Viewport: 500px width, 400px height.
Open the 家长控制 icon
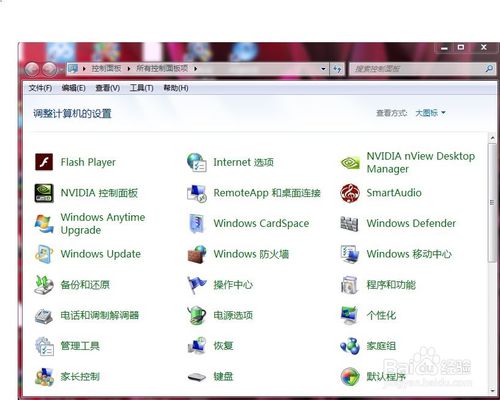click(44, 377)
